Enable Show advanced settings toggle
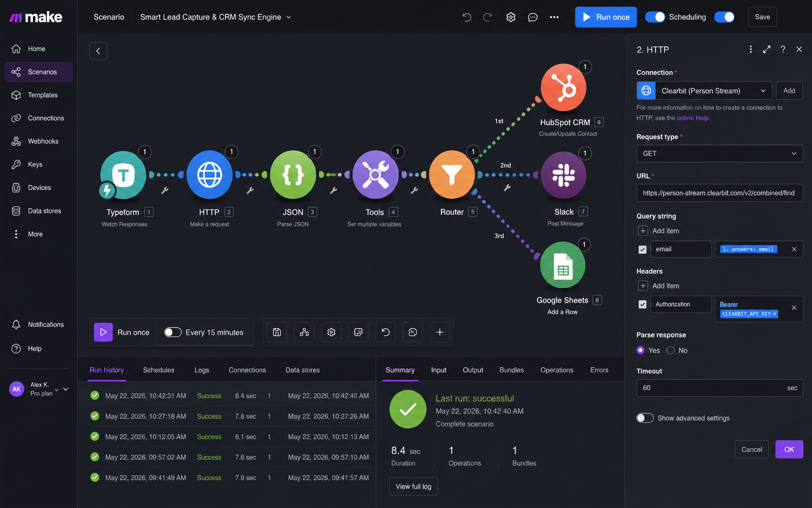 click(x=645, y=418)
